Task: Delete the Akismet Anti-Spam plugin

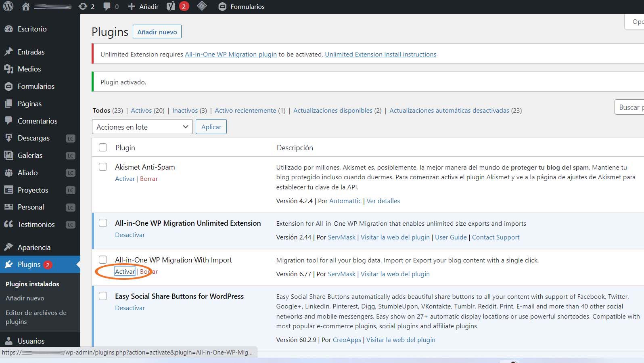Action: pos(149,178)
